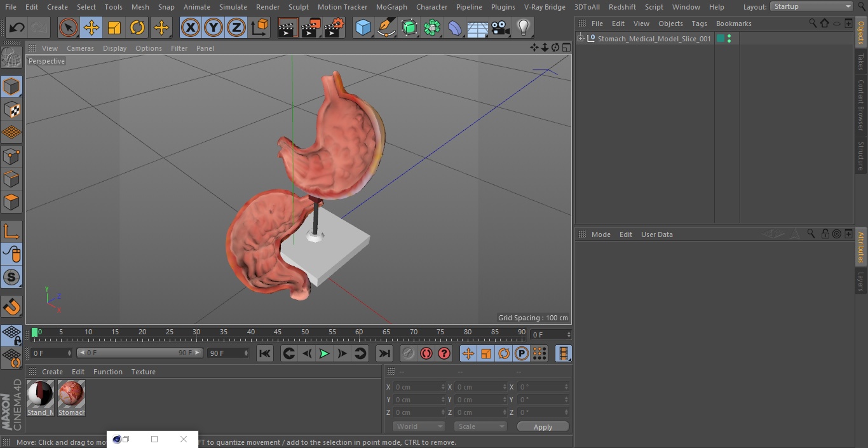Toggle object visibility dots in Objects manager
868x448 pixels.
729,39
